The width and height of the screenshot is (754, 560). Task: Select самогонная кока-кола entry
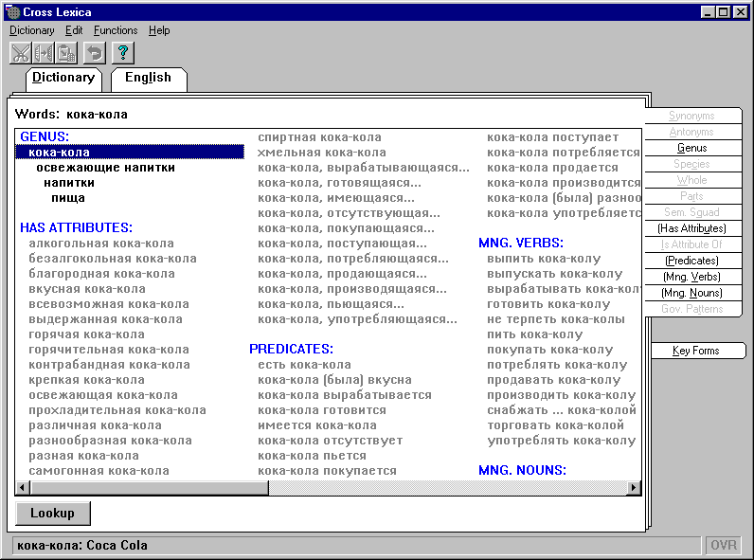coord(99,471)
